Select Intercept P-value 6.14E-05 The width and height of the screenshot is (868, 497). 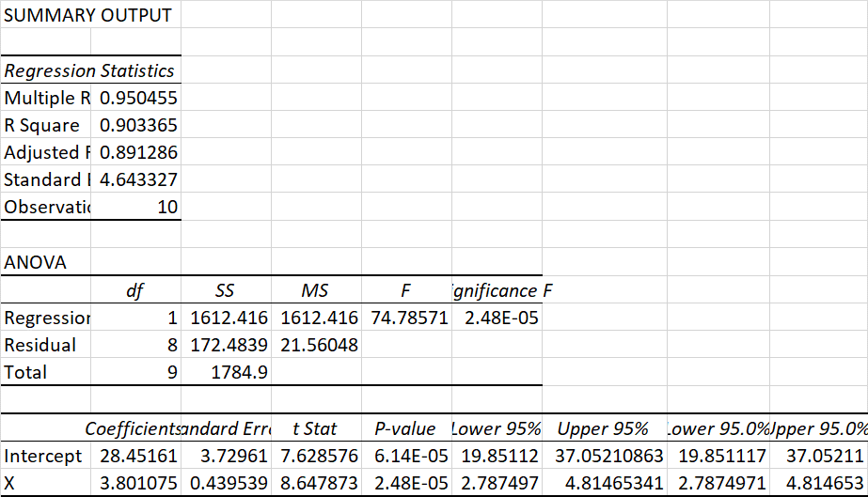411,456
